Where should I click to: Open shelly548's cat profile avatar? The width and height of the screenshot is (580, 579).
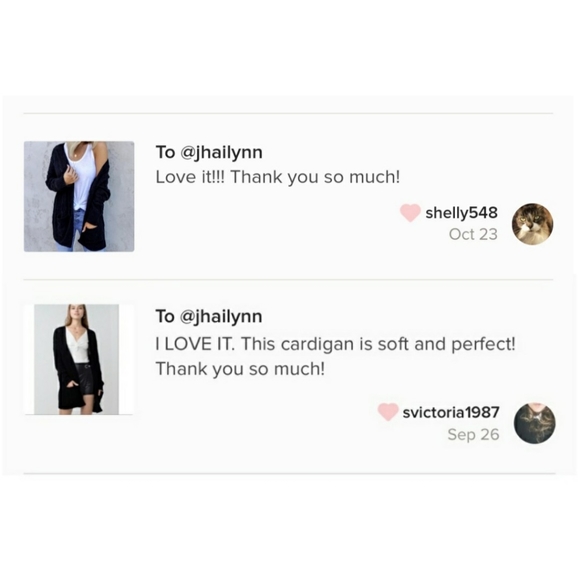[x=532, y=224]
